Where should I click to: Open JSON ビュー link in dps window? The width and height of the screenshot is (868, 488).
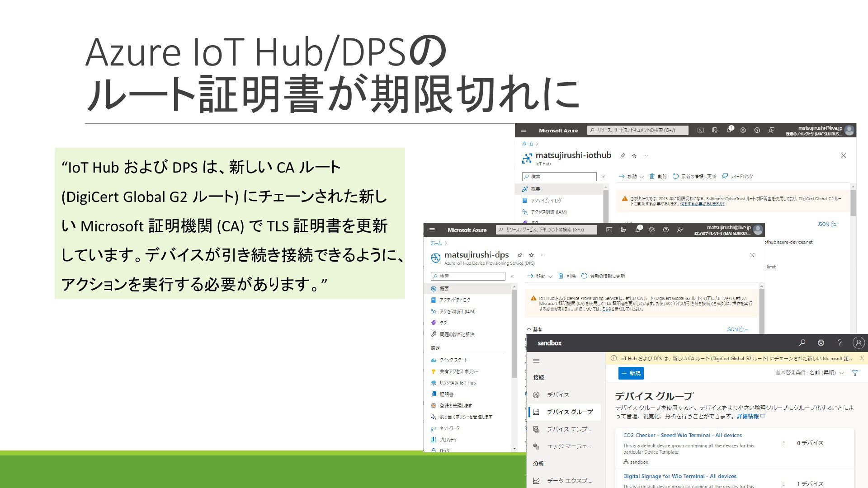(737, 329)
